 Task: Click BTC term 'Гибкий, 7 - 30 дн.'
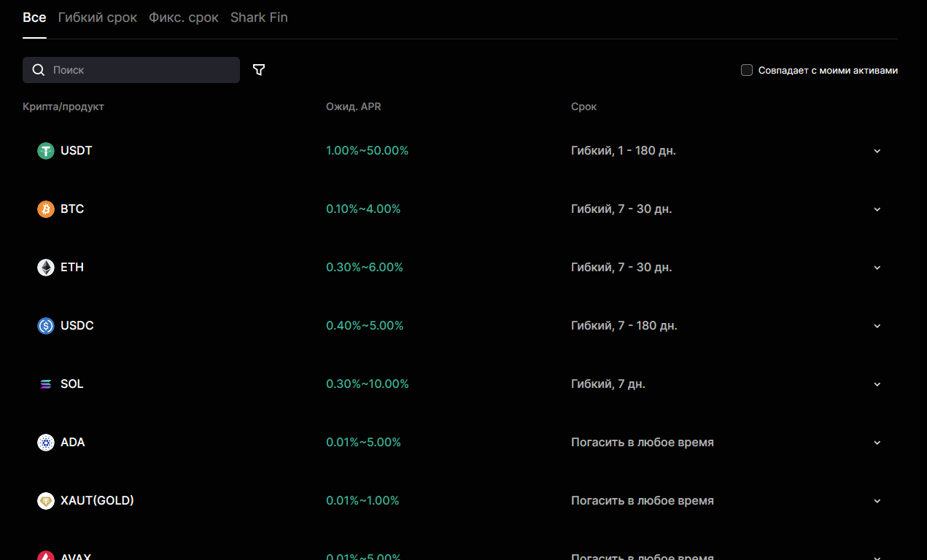(621, 209)
